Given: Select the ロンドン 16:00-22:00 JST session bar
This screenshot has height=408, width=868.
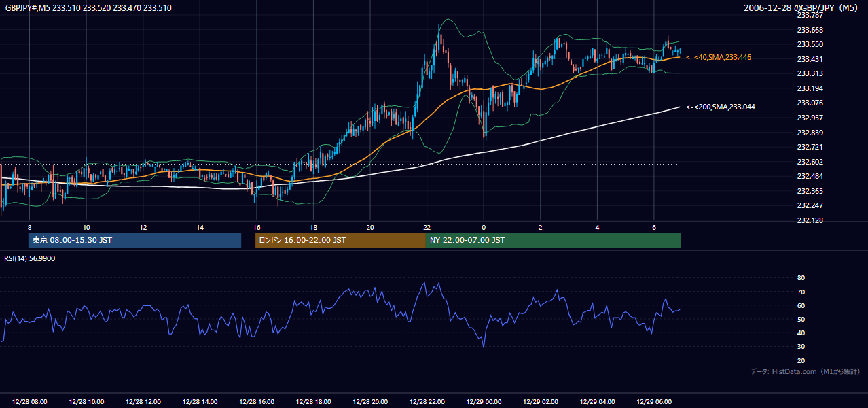Looking at the screenshot, I should [340, 240].
